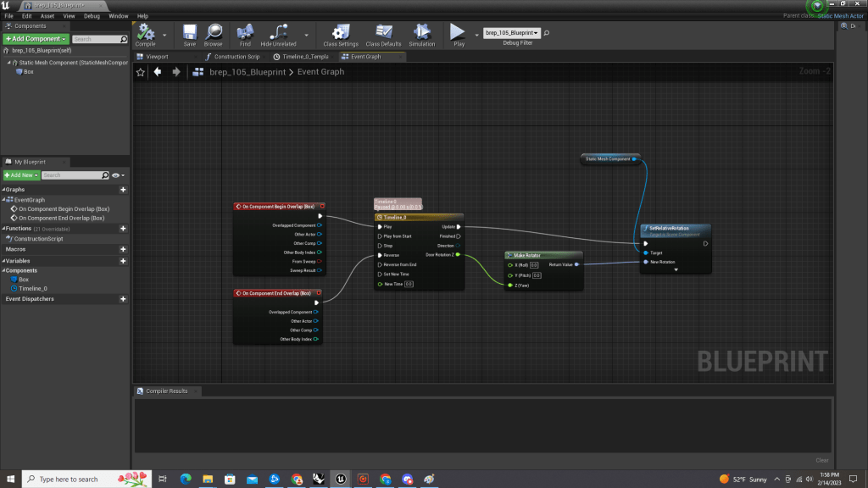Click the Hide Unrelated toolbar icon
Viewport: 868px width, 488px height.
[278, 34]
